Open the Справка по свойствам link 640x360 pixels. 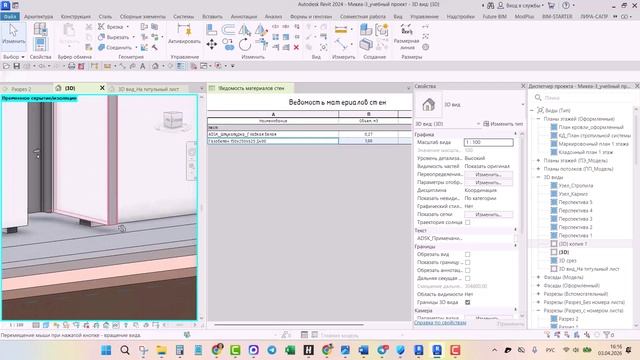point(440,323)
